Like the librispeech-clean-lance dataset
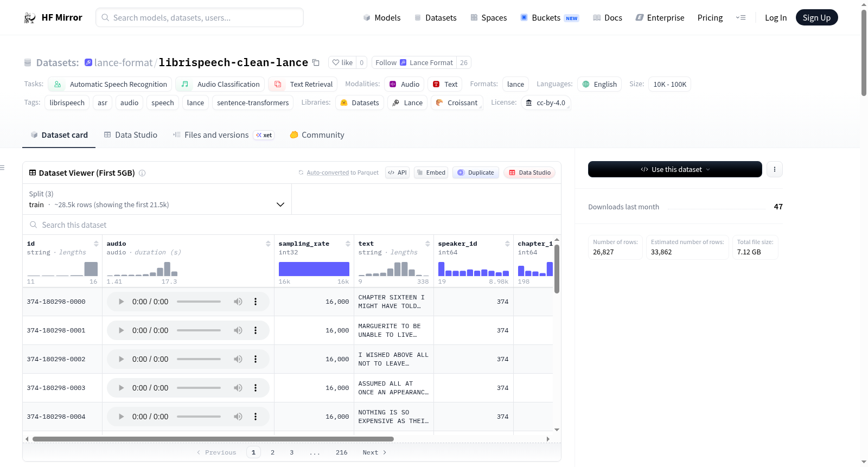868x467 pixels. pos(342,62)
